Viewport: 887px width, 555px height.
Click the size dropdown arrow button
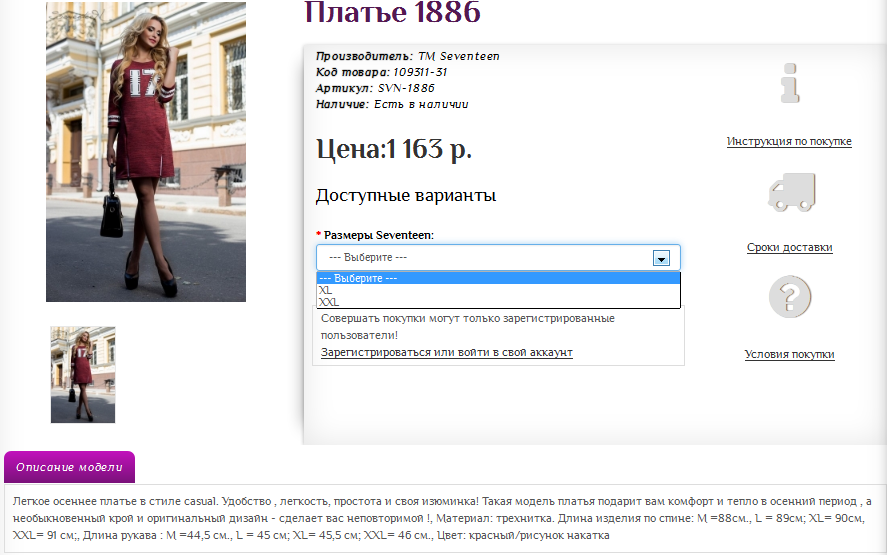pos(660,258)
